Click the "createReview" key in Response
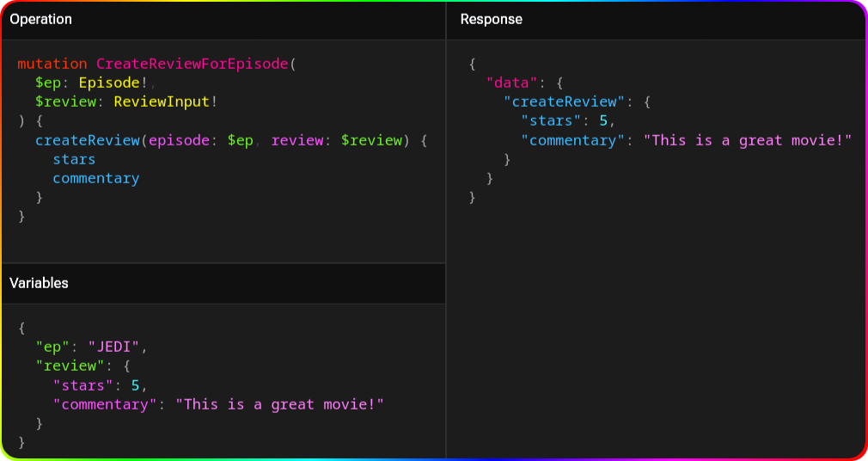The width and height of the screenshot is (868, 461). 564,102
